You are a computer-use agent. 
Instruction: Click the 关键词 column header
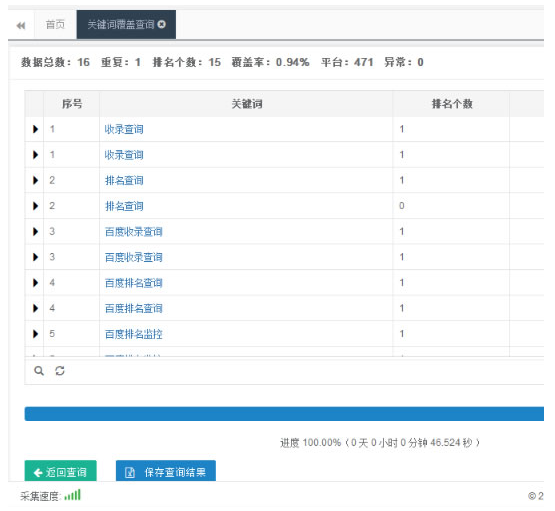click(246, 104)
